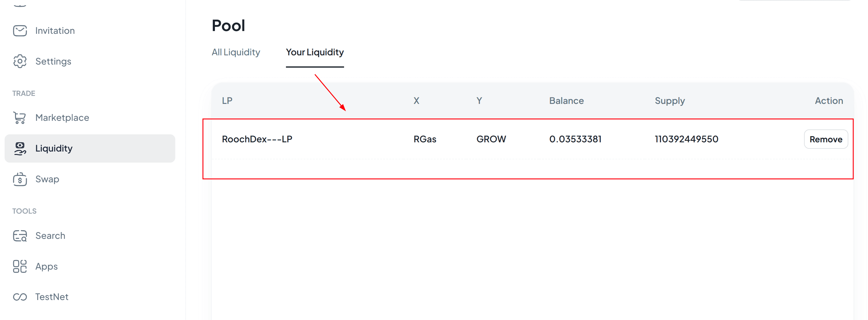Remove the RoochDex---LP liquidity position

point(826,139)
